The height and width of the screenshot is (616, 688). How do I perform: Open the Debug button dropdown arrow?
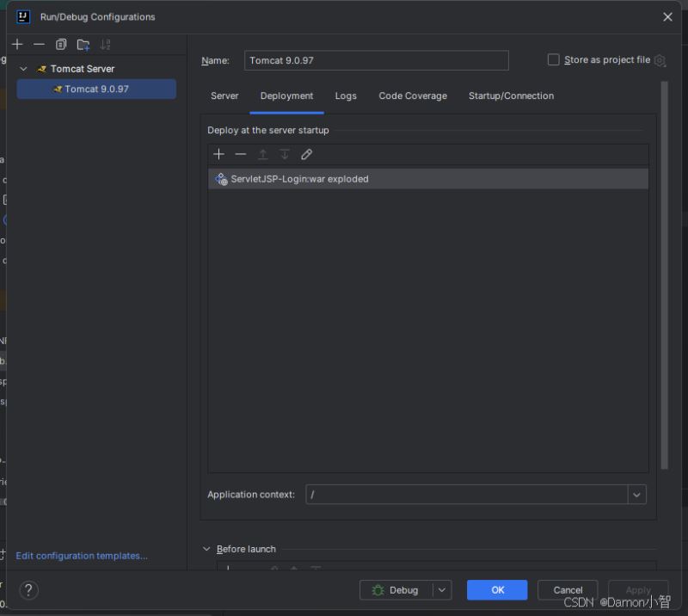(441, 590)
